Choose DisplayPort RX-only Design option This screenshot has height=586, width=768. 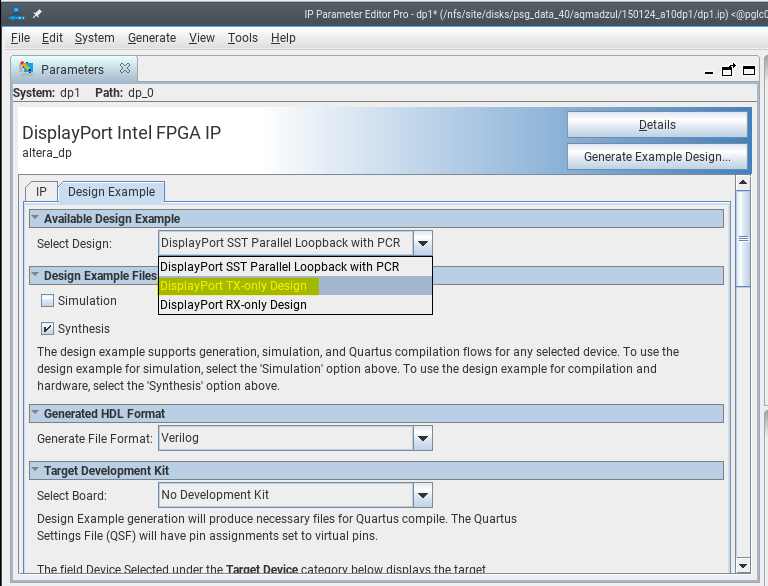[x=295, y=305]
